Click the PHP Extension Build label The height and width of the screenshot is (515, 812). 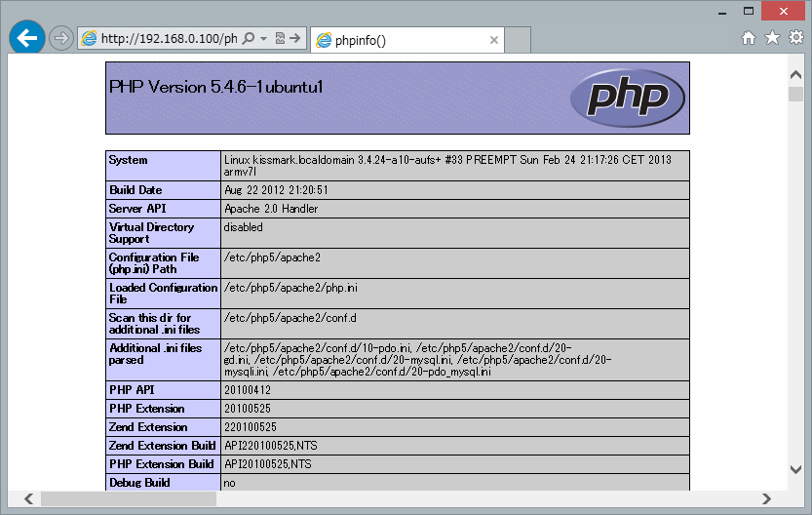coord(161,463)
